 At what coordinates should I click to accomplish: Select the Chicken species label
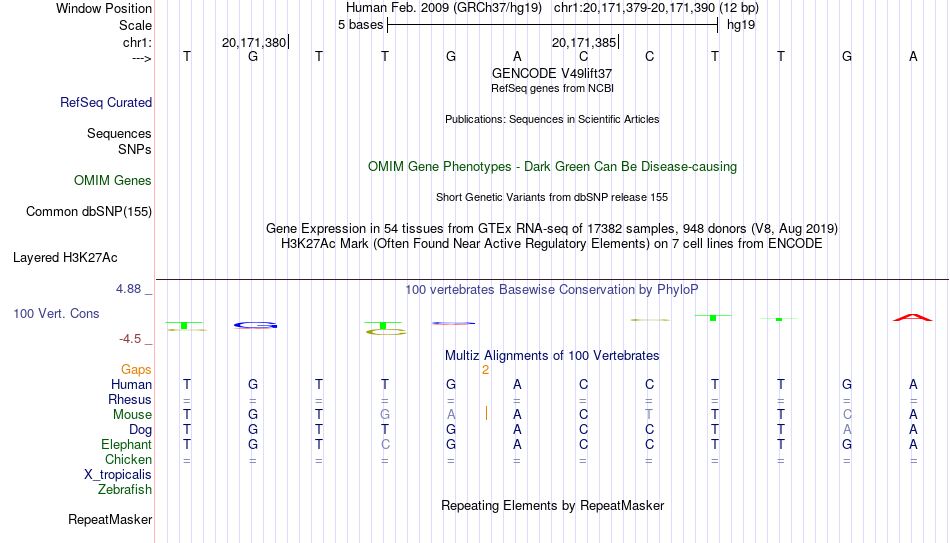pos(128,459)
